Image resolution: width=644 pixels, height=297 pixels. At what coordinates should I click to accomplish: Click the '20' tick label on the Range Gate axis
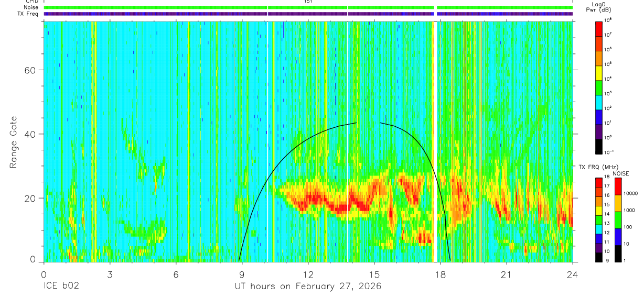coord(29,198)
